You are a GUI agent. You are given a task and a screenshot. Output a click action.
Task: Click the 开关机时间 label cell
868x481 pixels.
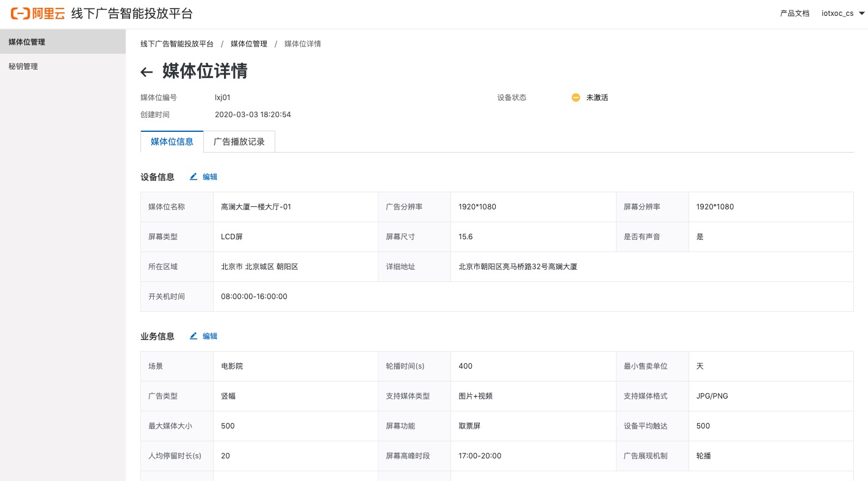coord(177,297)
